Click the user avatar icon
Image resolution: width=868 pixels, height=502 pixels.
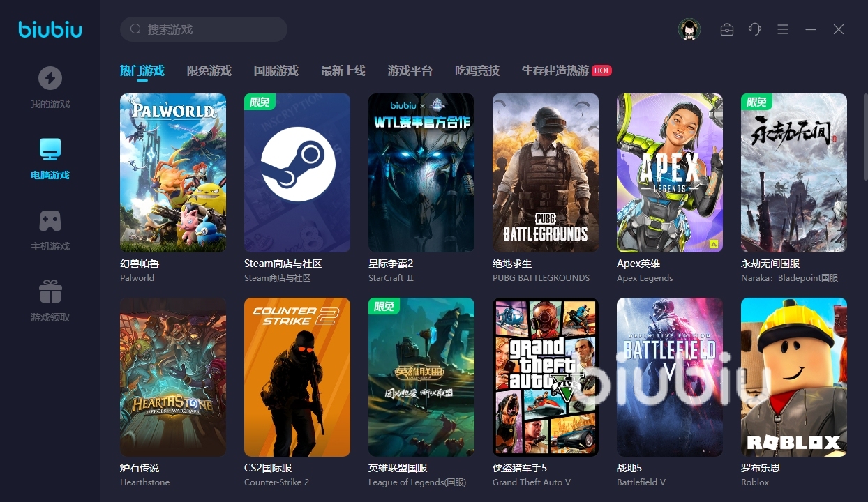coord(689,29)
